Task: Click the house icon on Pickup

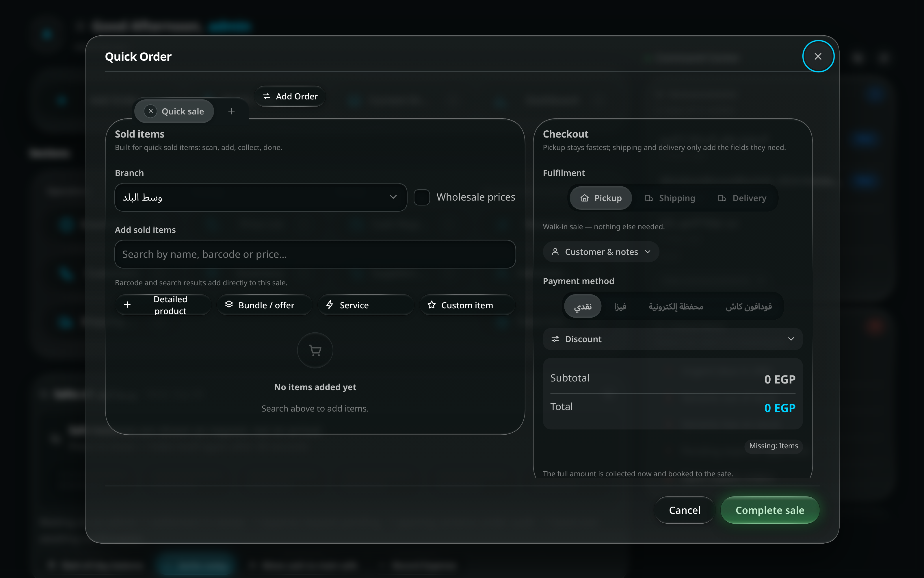Action: click(x=584, y=198)
